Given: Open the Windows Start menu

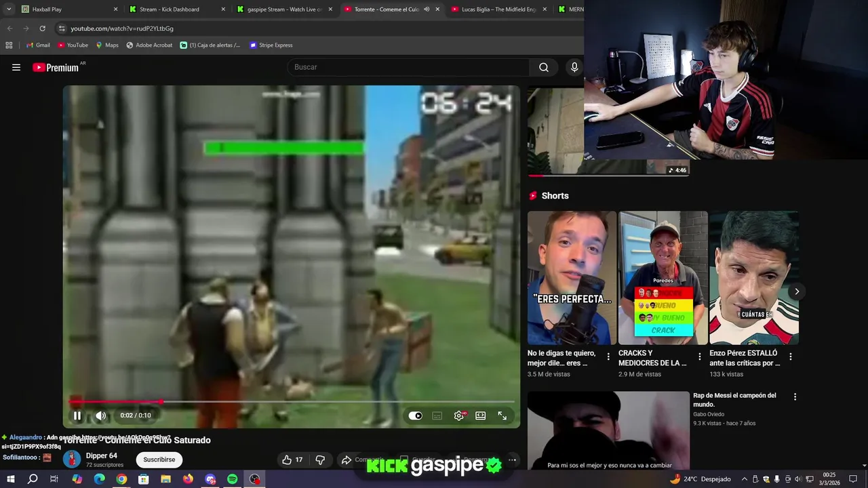Looking at the screenshot, I should tap(10, 479).
